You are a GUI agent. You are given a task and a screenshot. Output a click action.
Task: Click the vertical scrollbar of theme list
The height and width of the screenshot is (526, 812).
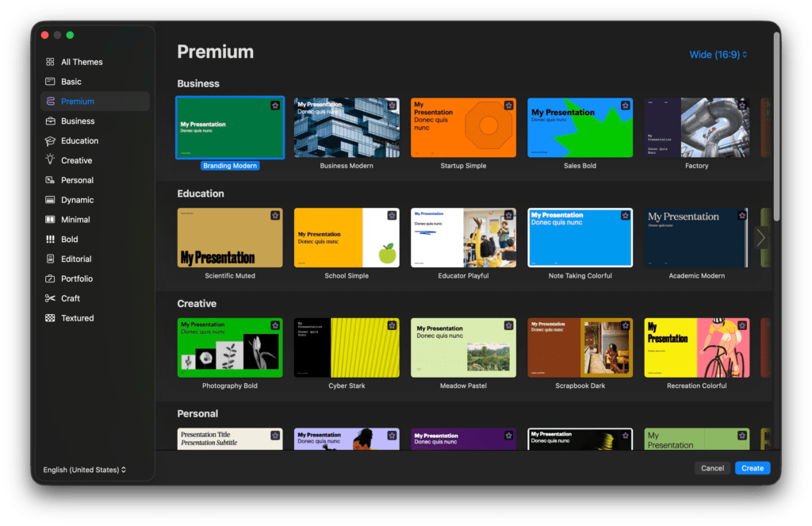coord(776,127)
